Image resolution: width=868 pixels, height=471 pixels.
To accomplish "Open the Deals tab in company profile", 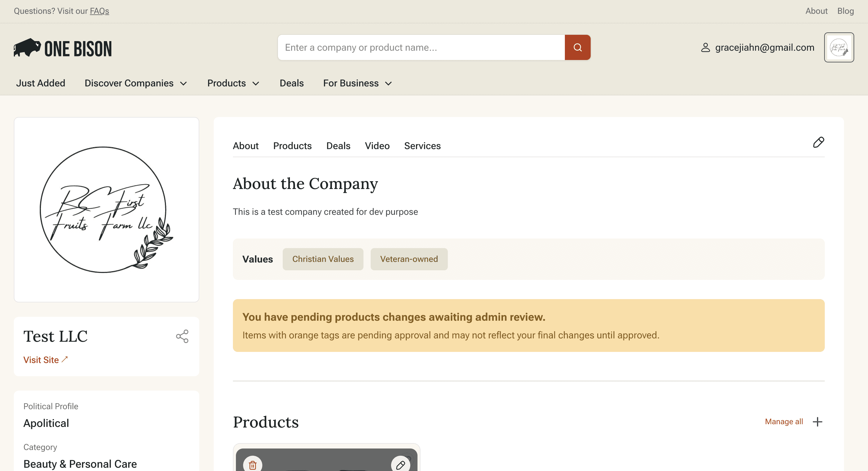I will [338, 145].
